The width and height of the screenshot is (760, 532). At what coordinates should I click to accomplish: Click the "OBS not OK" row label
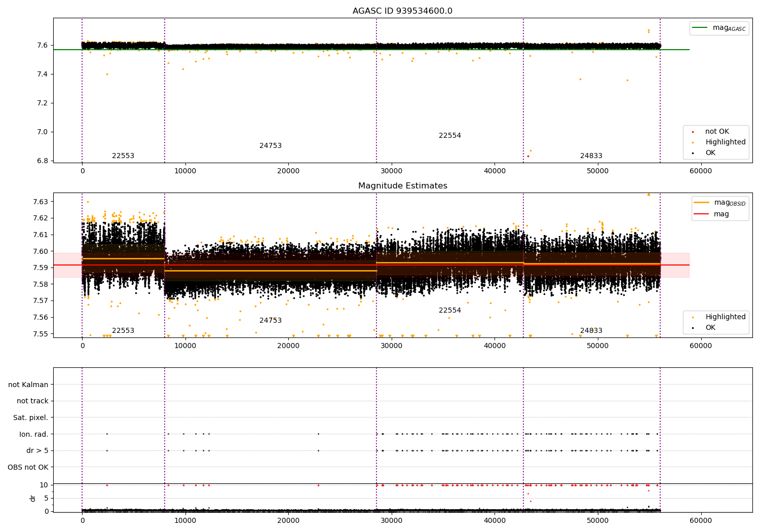(x=28, y=467)
